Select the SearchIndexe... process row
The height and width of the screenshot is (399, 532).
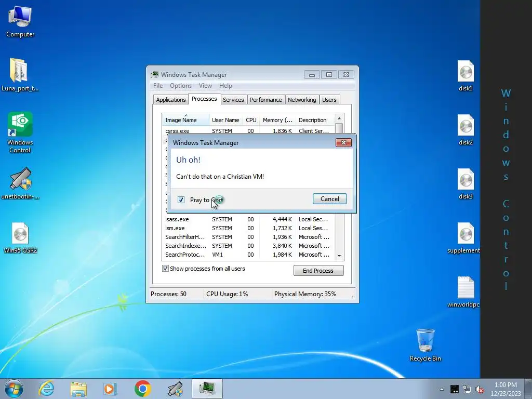pos(248,246)
